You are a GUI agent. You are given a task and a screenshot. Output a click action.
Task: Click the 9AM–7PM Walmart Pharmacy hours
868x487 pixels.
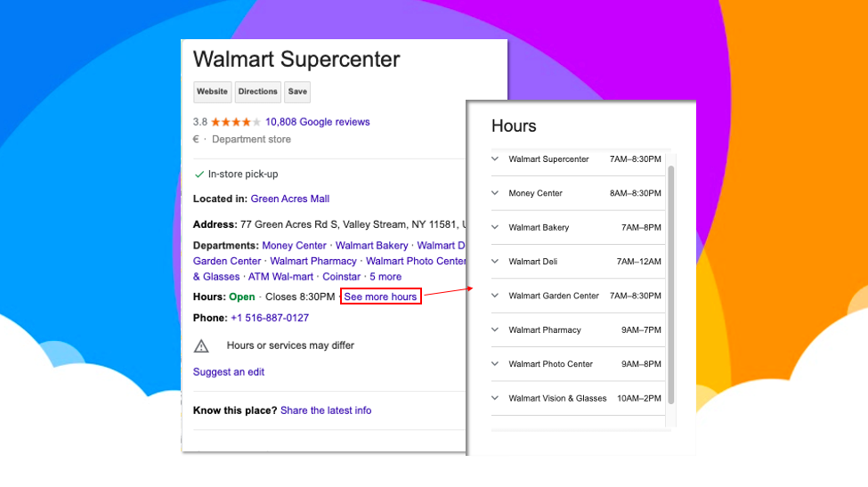click(x=641, y=329)
